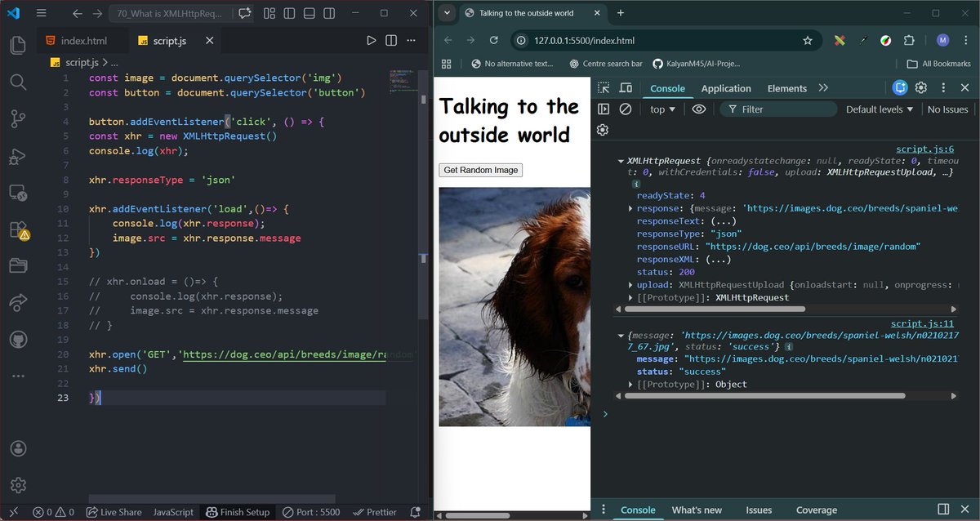Viewport: 980px width, 521px height.
Task: Open Chrome Extensions puzzle icon
Action: pyautogui.click(x=909, y=41)
